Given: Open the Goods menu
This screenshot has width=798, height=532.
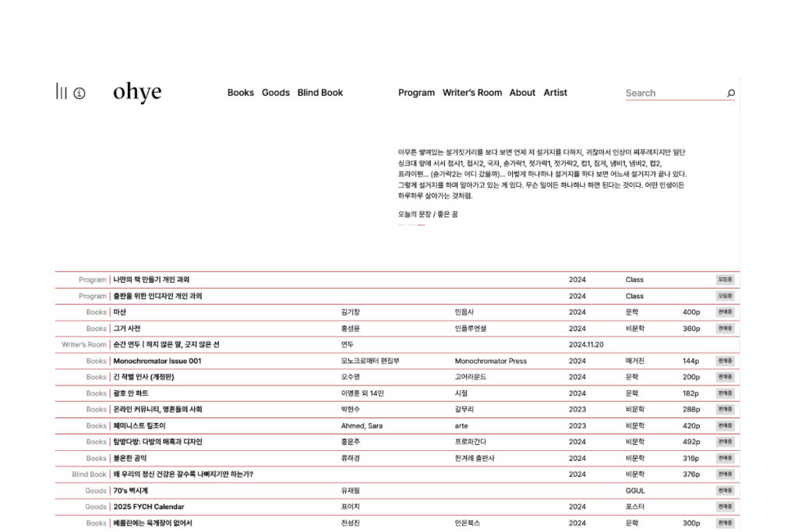Looking at the screenshot, I should click(276, 93).
